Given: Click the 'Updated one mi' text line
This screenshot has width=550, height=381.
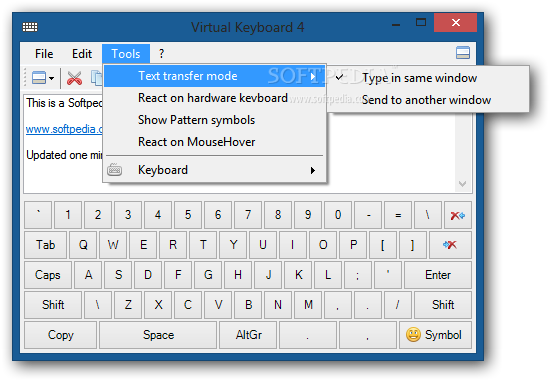Looking at the screenshot, I should coord(64,155).
